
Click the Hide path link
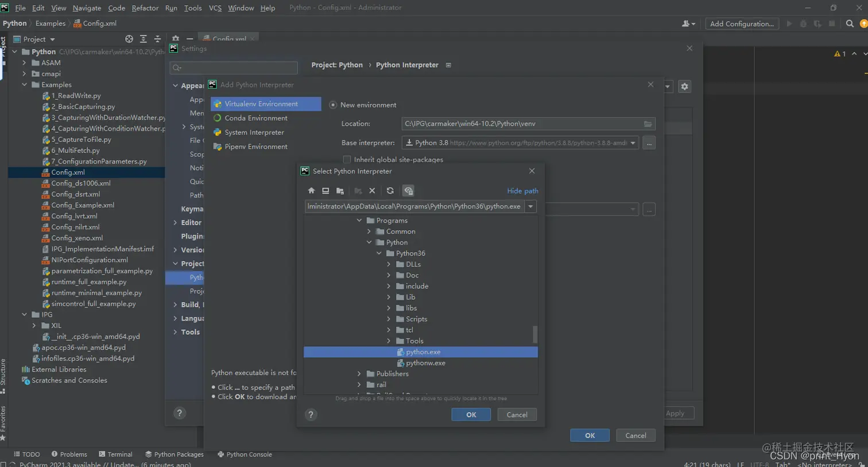coord(522,191)
